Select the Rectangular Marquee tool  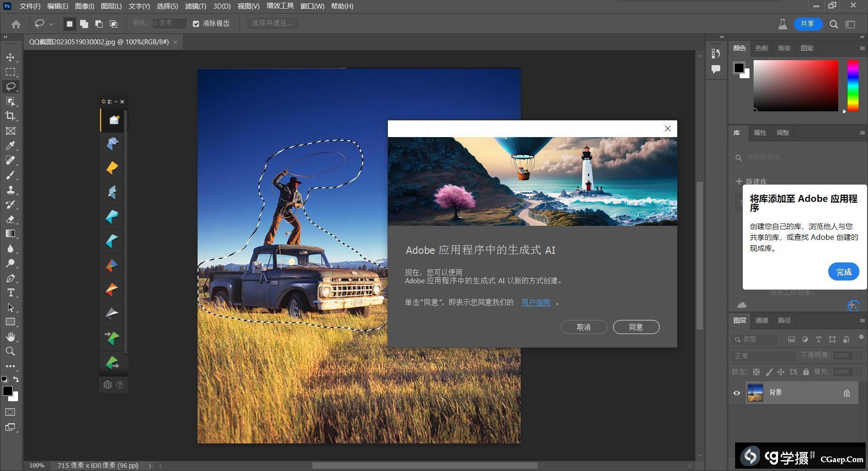pos(10,72)
